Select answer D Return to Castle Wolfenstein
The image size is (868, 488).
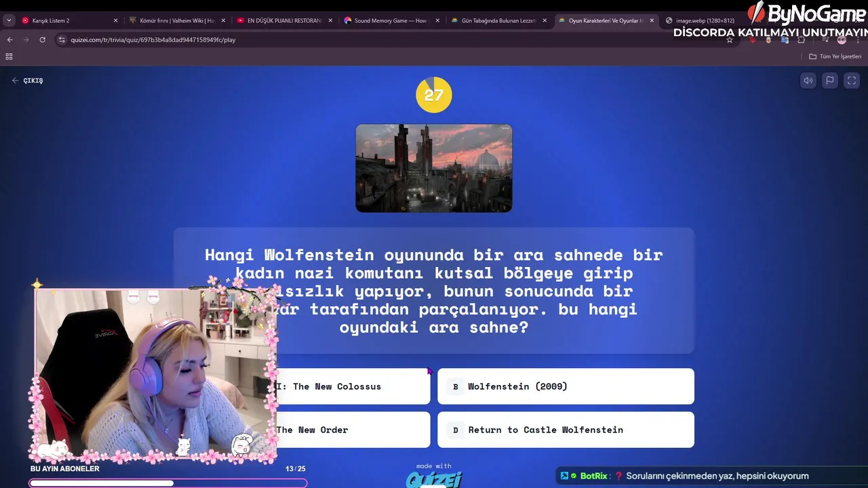pos(566,430)
